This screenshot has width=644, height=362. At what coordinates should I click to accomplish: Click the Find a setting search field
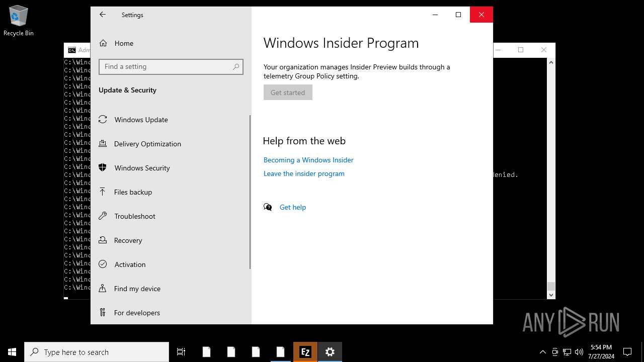(x=171, y=67)
